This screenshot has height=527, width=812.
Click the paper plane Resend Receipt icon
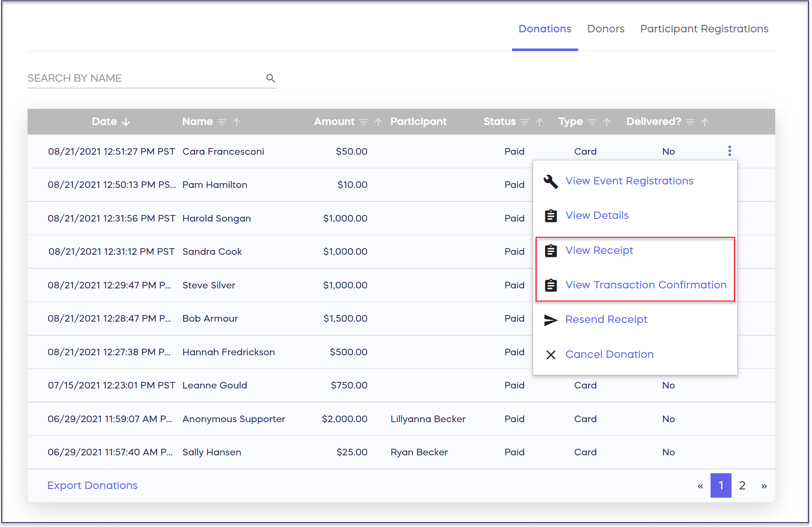551,320
